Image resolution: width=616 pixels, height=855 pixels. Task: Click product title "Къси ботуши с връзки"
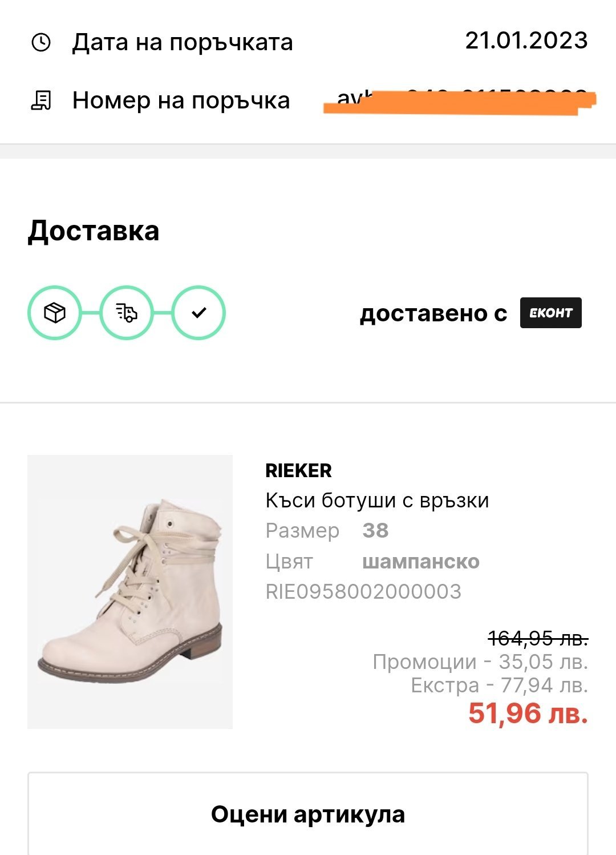click(x=377, y=501)
